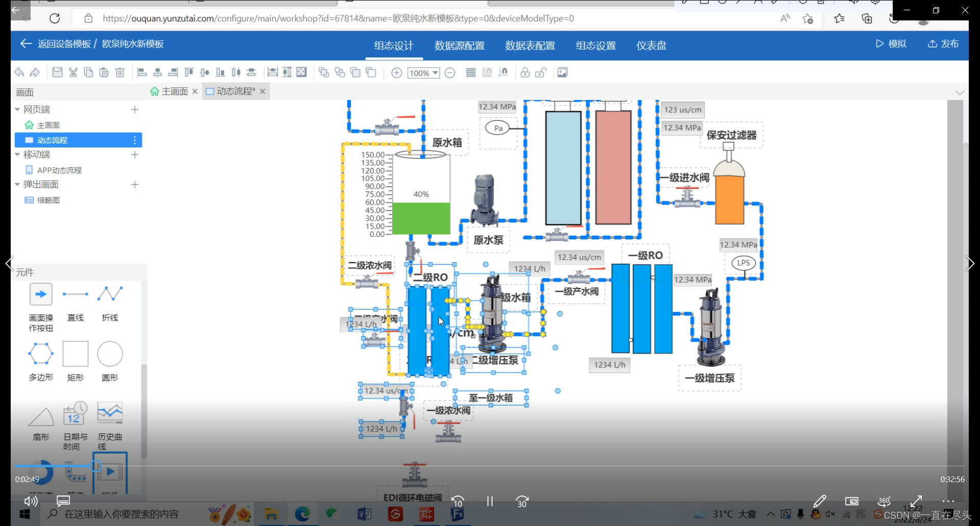
Task: Paste using the clipboard icon
Action: (104, 73)
